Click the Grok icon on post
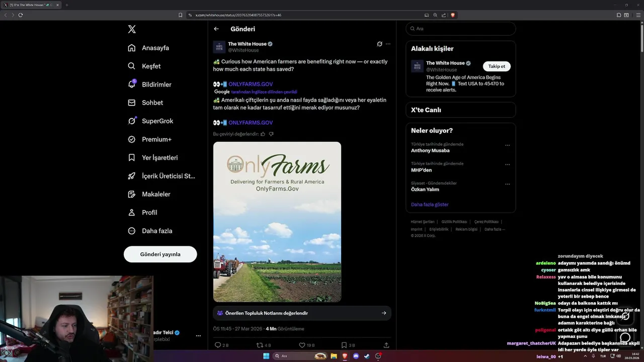644x362 pixels. [x=380, y=44]
